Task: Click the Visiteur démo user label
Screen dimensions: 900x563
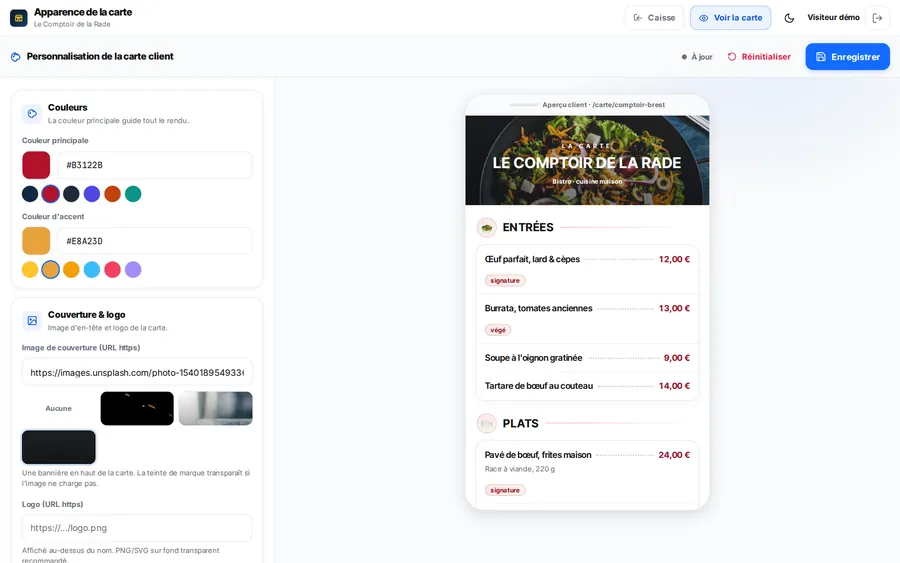Action: 833,18
